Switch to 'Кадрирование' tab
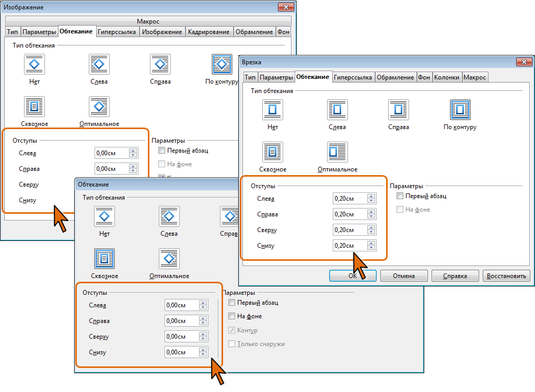Viewport: 535px width, 392px height. (x=209, y=32)
